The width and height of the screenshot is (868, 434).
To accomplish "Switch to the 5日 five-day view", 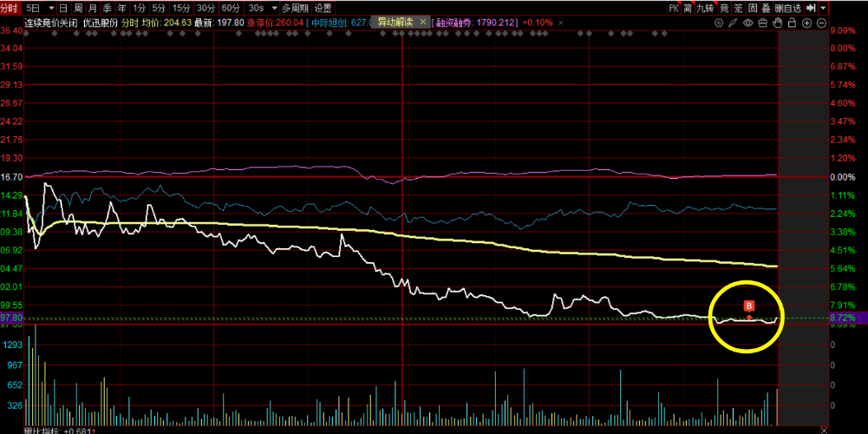I will [x=33, y=8].
